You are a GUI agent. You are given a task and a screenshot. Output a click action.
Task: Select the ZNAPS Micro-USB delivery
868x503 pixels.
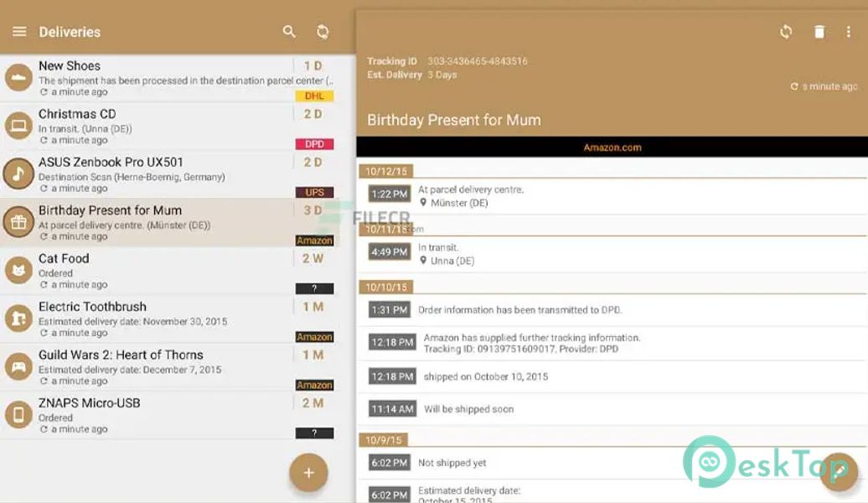[x=151, y=415]
